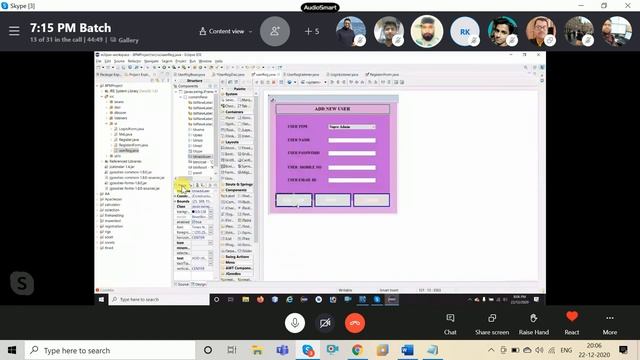Click the red end call button
Viewport: 640px width, 360px height.
tap(355, 323)
